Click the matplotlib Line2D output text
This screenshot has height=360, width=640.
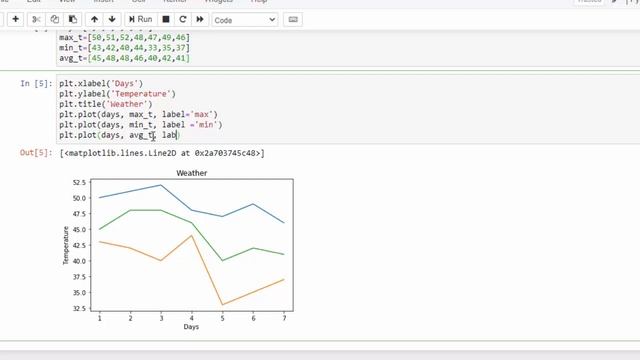click(162, 153)
